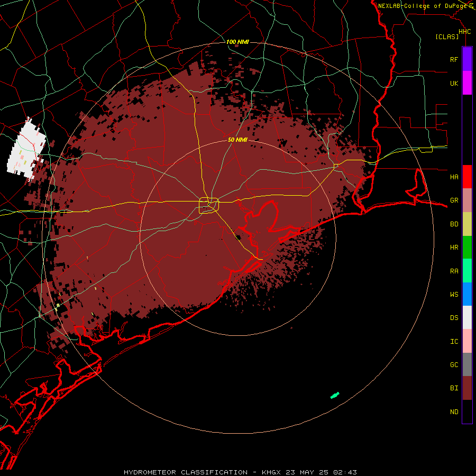Click the RA light green legend swatch
The height and width of the screenshot is (476, 476).
pos(467,271)
